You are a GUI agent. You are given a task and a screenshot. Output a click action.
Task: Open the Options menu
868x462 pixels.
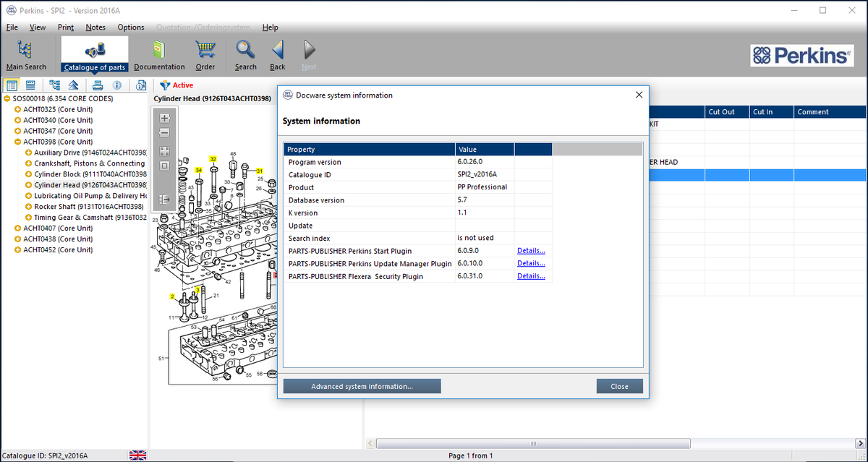click(x=131, y=27)
